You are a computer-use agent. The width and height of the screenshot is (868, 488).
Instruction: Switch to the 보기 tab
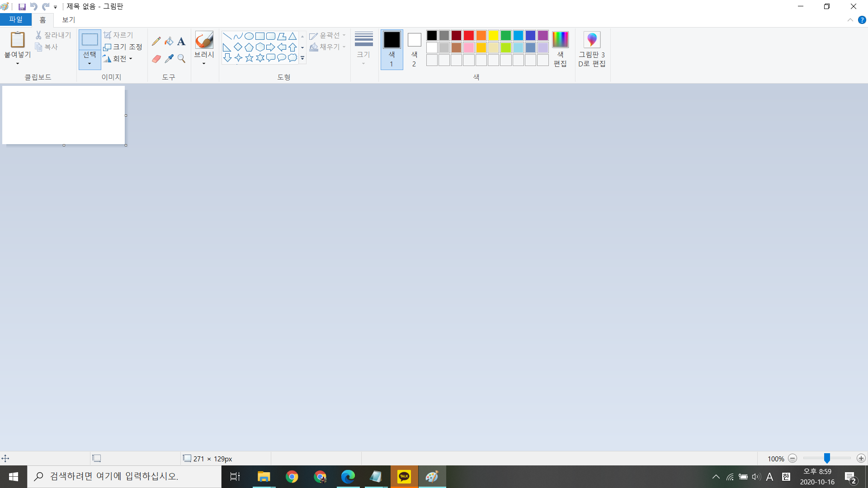[68, 20]
